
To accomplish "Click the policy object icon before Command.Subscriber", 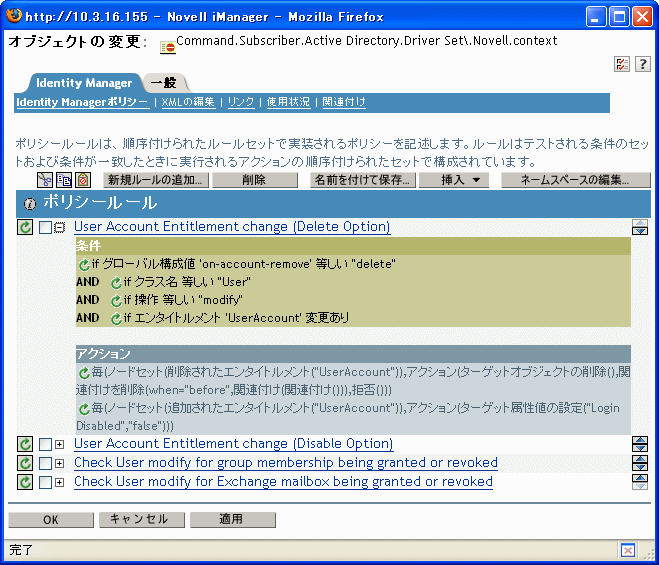I will (168, 48).
